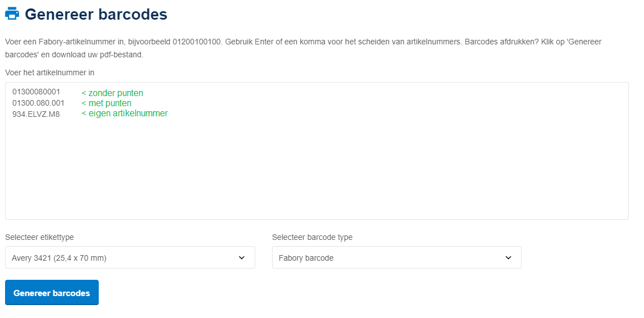644x318 pixels.
Task: Place cursor on the line 01300080001
Action: pos(36,92)
